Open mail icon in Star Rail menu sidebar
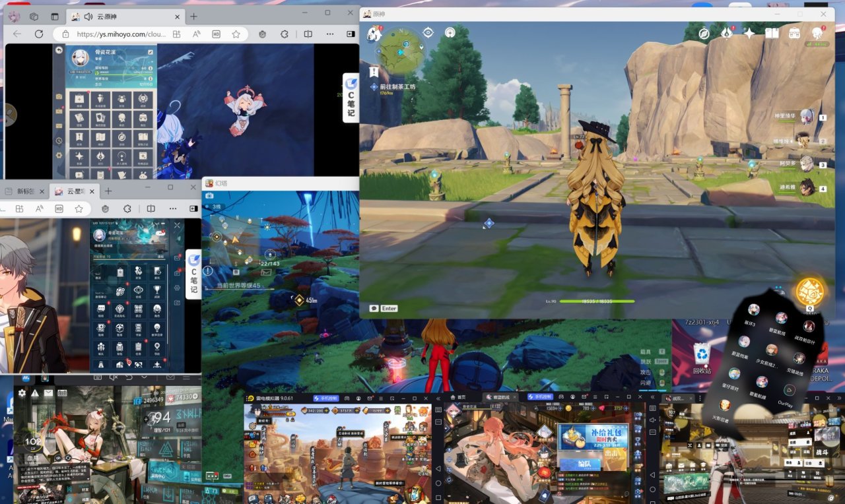This screenshot has height=504, width=845. coord(176,257)
